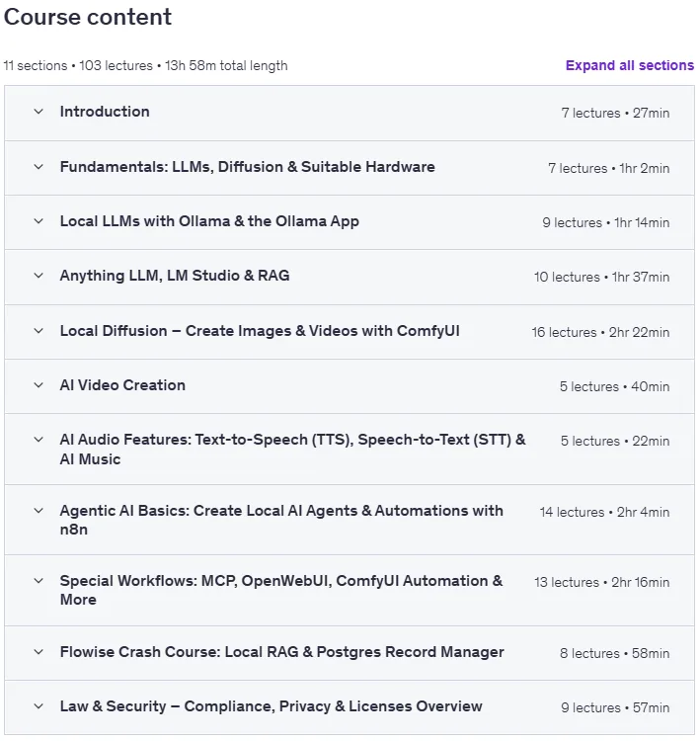This screenshot has height=741, width=700.
Task: Open chevron next to Local Diffusion ComfyUI section
Action: pos(39,331)
